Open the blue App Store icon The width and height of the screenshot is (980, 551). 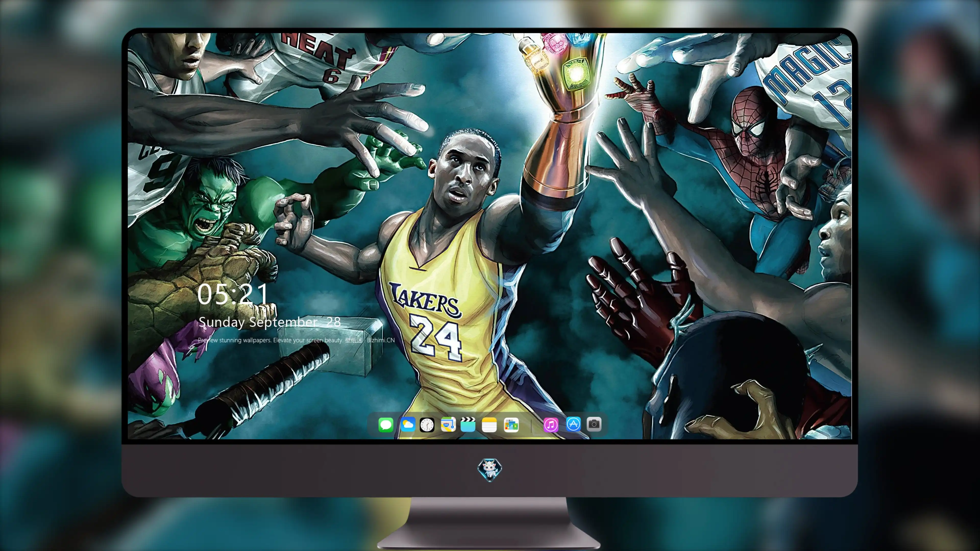(x=573, y=424)
